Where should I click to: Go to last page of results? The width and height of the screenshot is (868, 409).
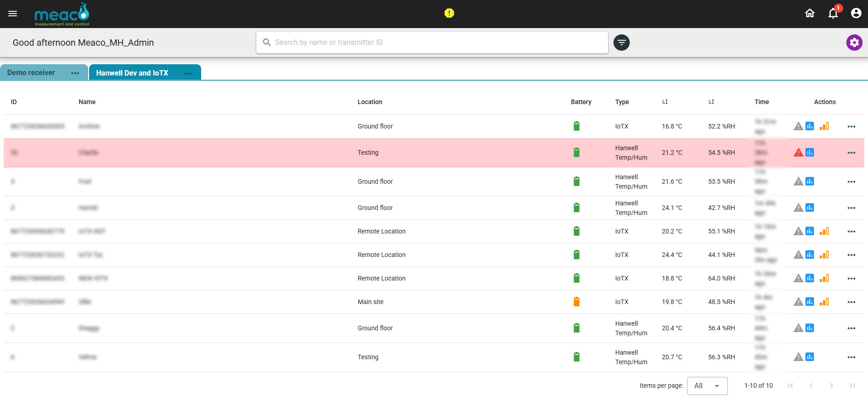[x=852, y=385]
